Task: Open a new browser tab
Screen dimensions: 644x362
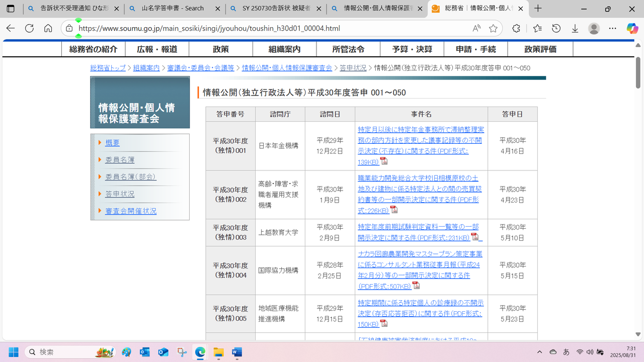Action: pyautogui.click(x=538, y=9)
